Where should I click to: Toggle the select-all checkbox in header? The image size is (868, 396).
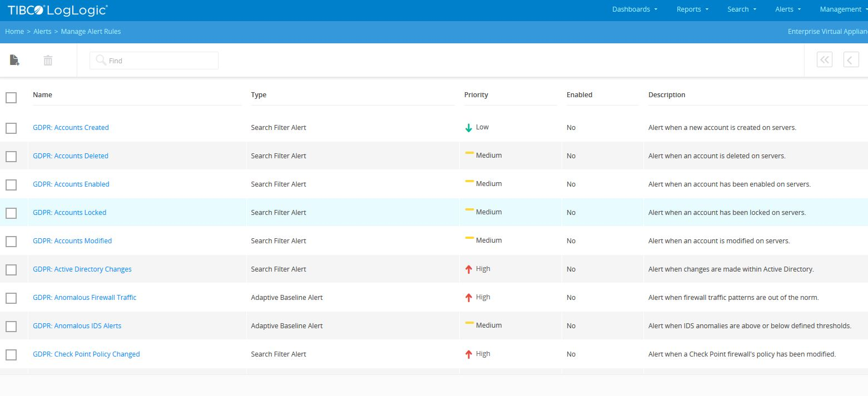point(11,98)
